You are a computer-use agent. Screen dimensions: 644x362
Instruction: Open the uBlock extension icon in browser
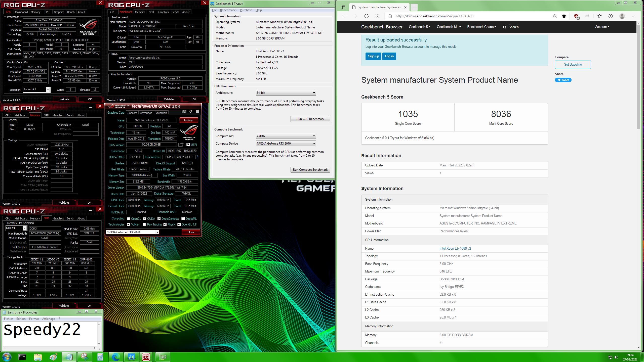(576, 16)
